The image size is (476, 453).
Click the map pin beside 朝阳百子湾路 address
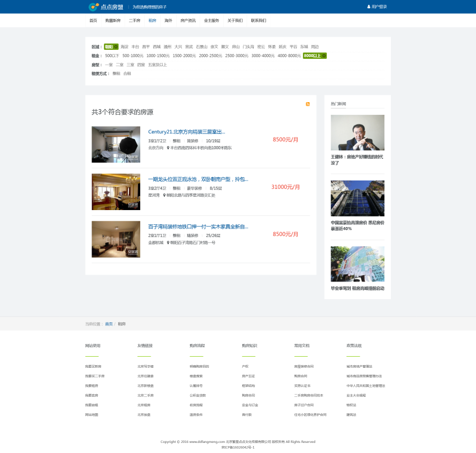168,242
